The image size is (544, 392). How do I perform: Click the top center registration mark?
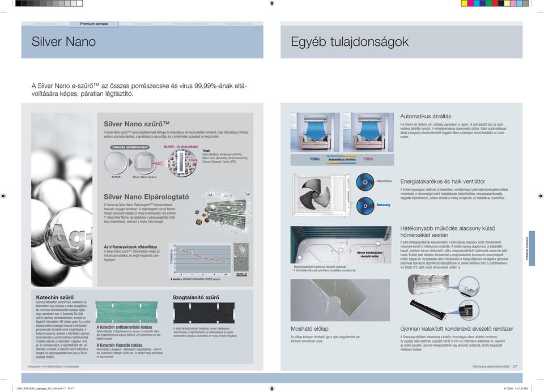click(272, 3)
